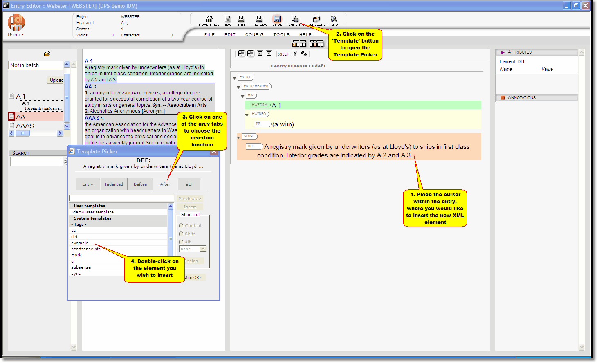
Task: Click the refresh arrows icon in the XML toolbar
Action: pyautogui.click(x=304, y=54)
